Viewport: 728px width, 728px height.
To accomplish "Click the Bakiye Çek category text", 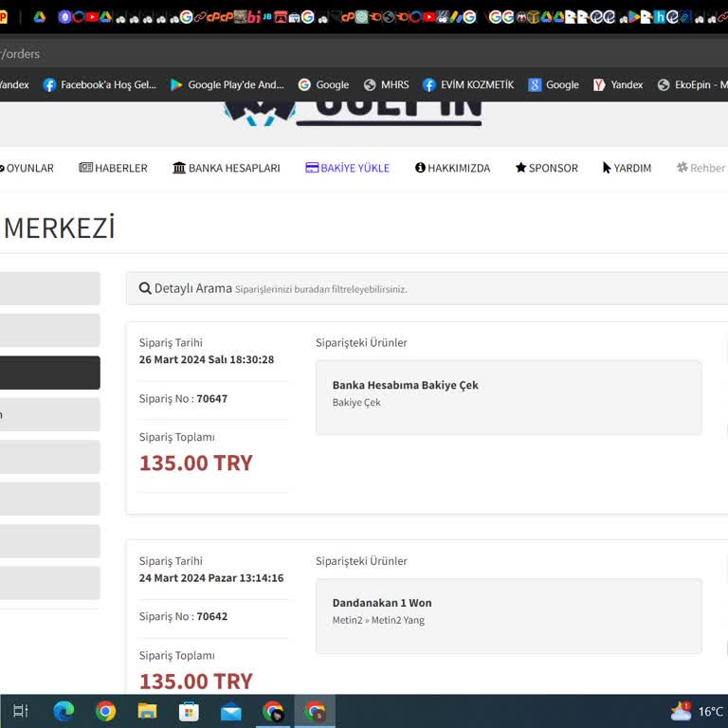I will (x=356, y=403).
